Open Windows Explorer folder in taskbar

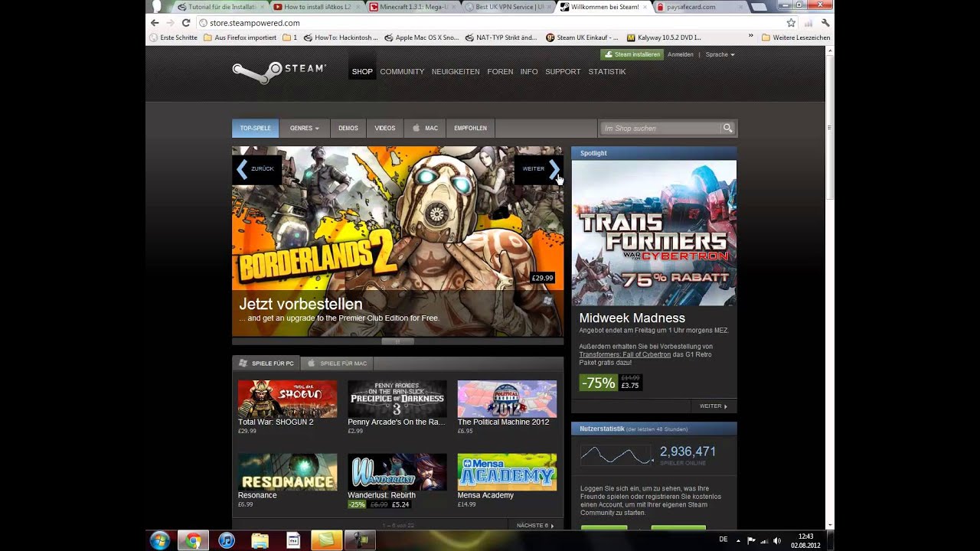(260, 541)
